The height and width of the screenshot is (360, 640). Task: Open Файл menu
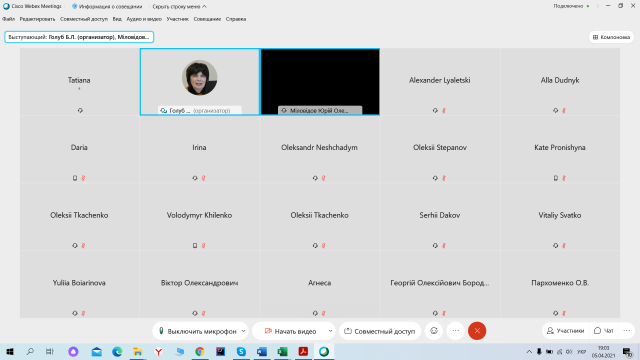pos(8,19)
